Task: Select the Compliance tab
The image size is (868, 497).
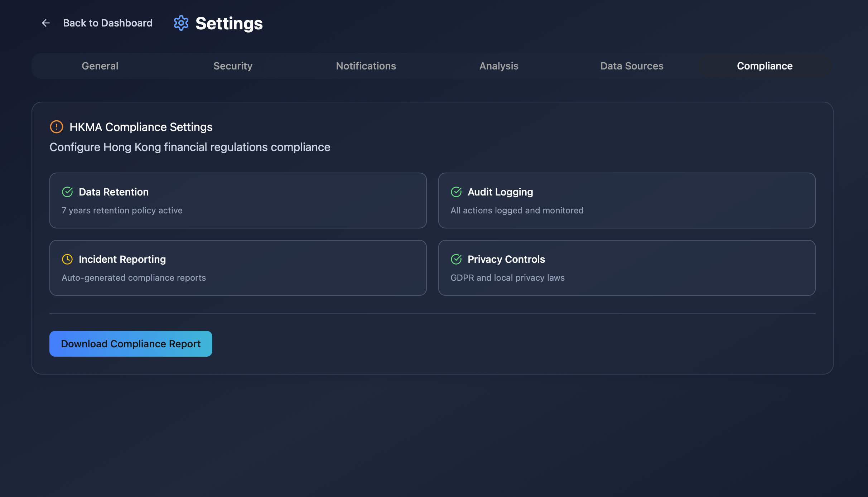Action: point(765,66)
